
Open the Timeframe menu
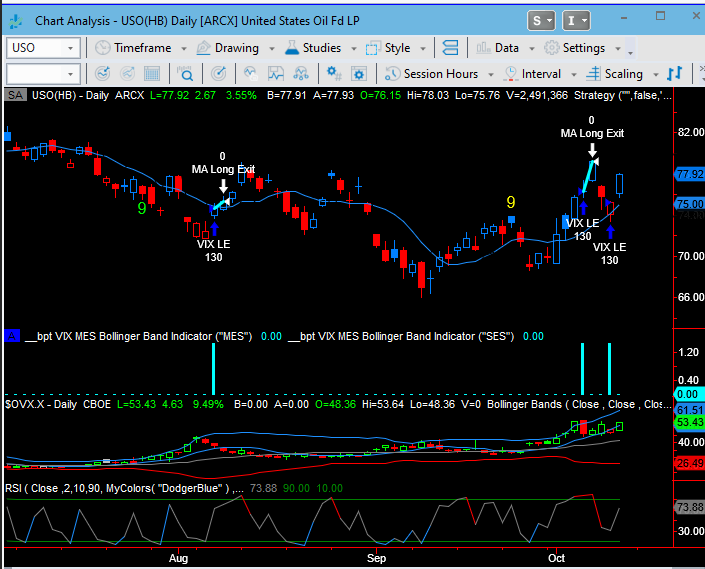134,48
